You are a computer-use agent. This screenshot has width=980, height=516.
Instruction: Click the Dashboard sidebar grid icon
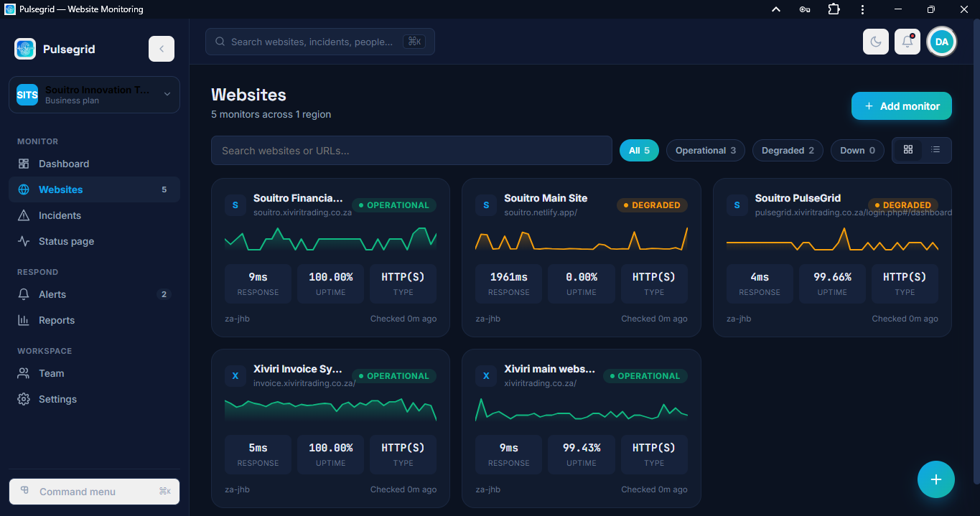point(24,164)
